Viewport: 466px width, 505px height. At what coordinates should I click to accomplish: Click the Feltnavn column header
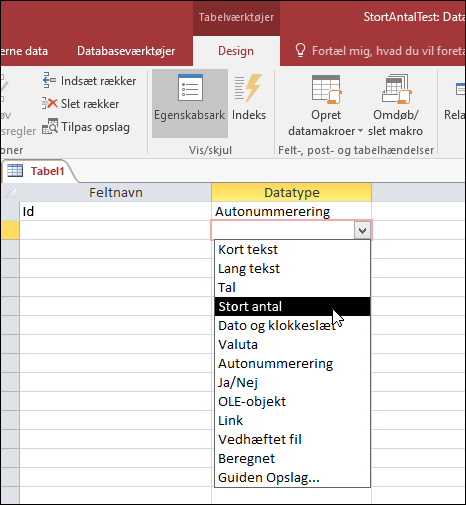click(x=115, y=192)
